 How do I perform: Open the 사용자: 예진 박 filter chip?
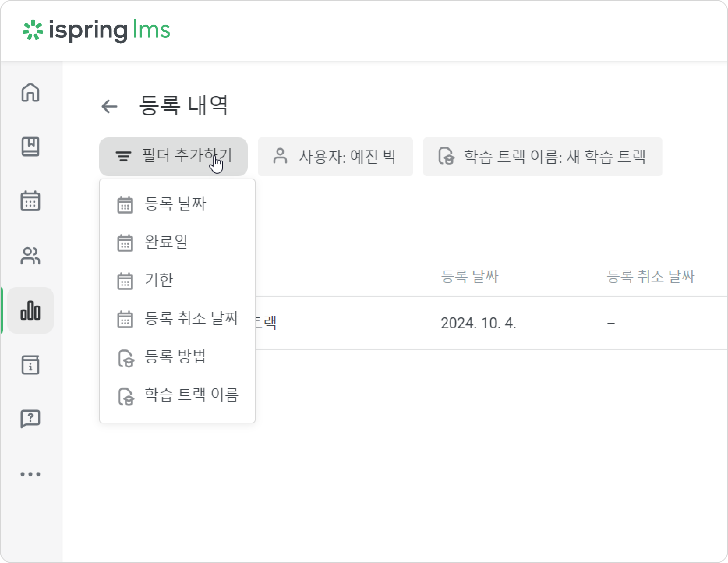click(x=335, y=156)
